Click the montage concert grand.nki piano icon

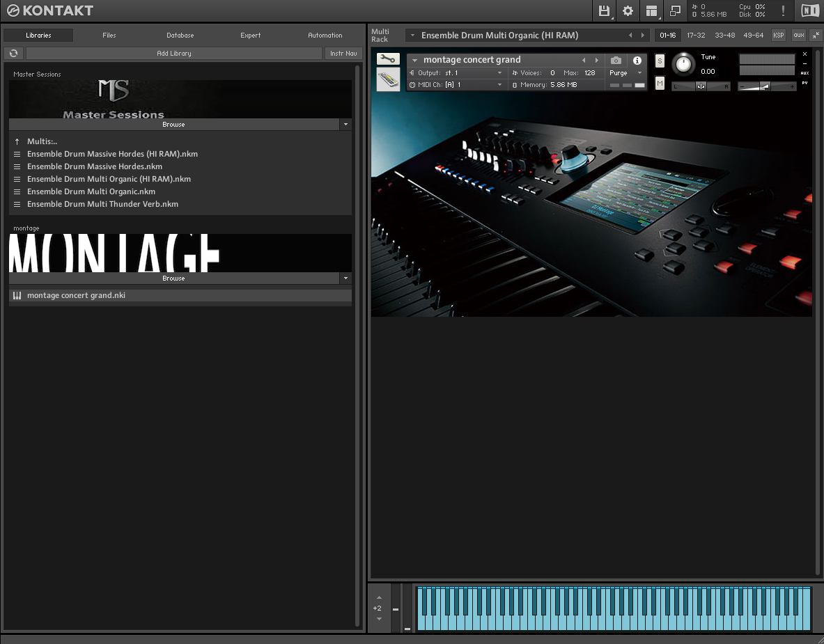tap(17, 295)
